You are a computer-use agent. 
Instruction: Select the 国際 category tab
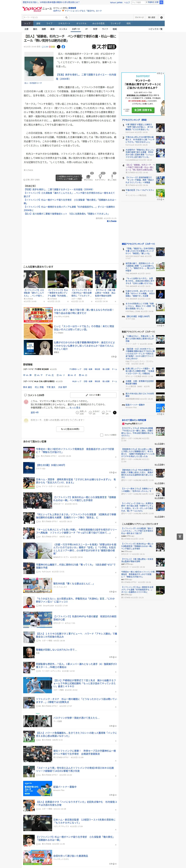pos(44,29)
